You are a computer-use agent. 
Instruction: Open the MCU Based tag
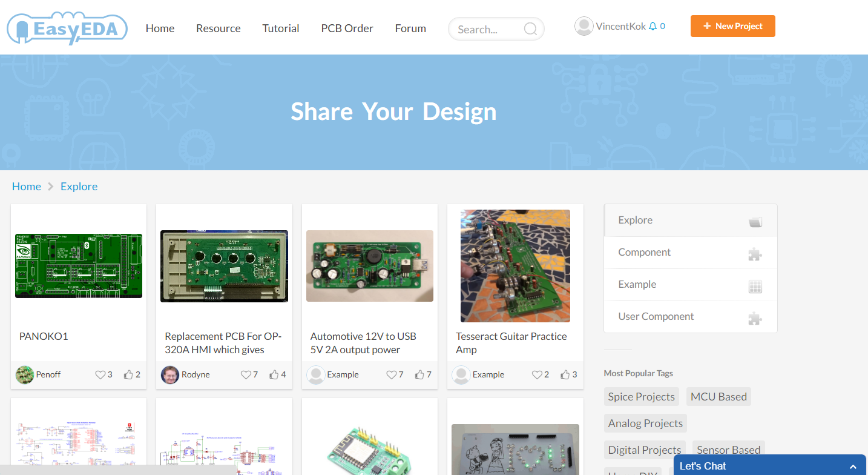pos(718,396)
